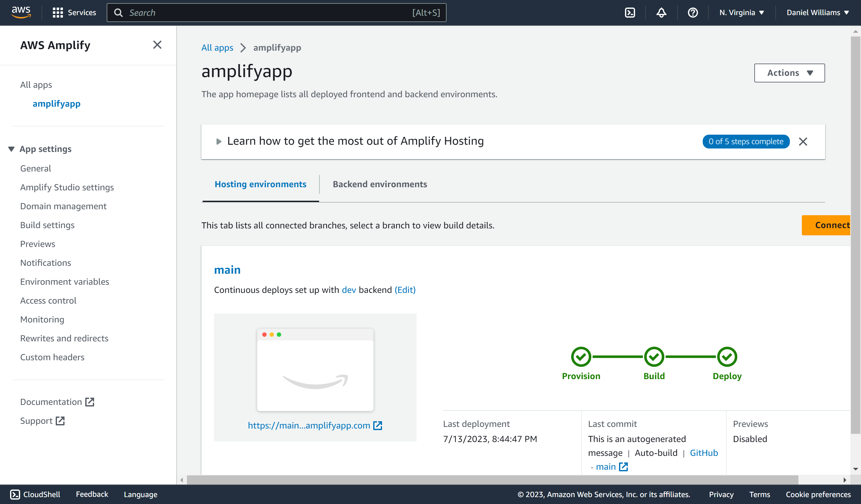The height and width of the screenshot is (504, 861).
Task: Expand the Actions dropdown
Action: tap(789, 73)
